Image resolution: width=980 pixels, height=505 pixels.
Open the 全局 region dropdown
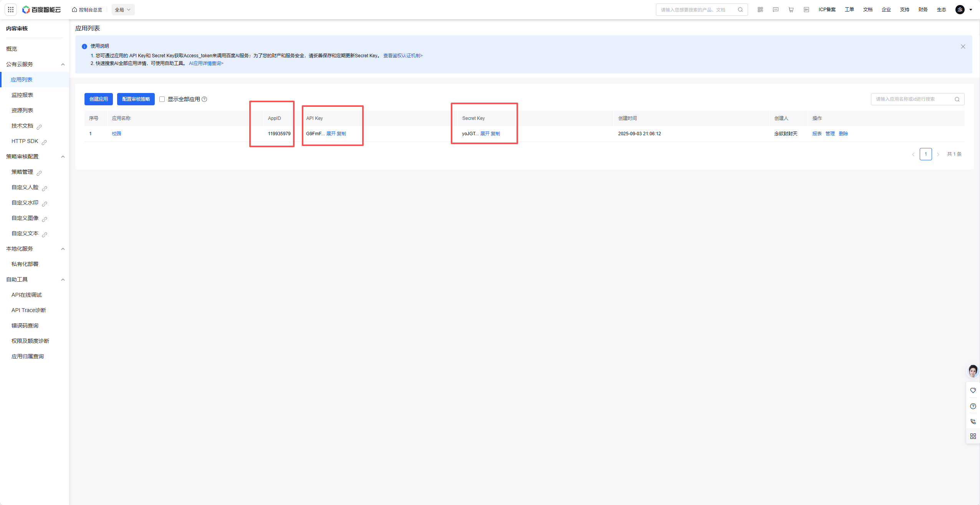[123, 10]
